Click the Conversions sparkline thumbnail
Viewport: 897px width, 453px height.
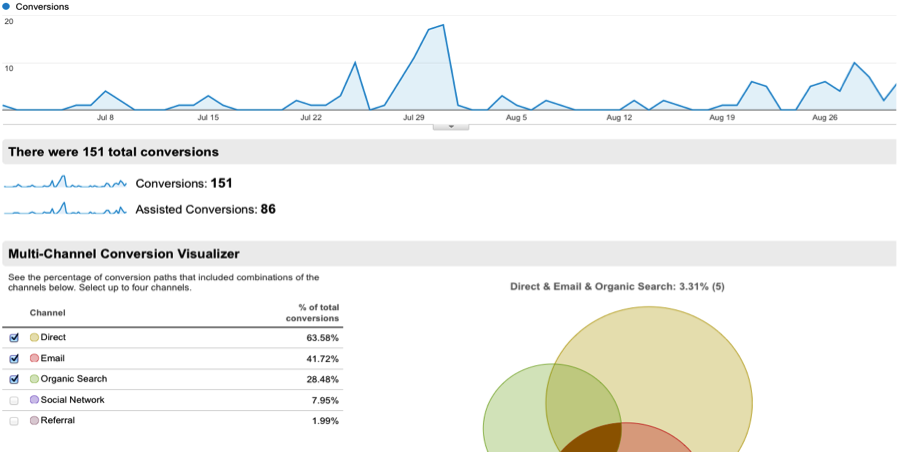click(x=65, y=182)
